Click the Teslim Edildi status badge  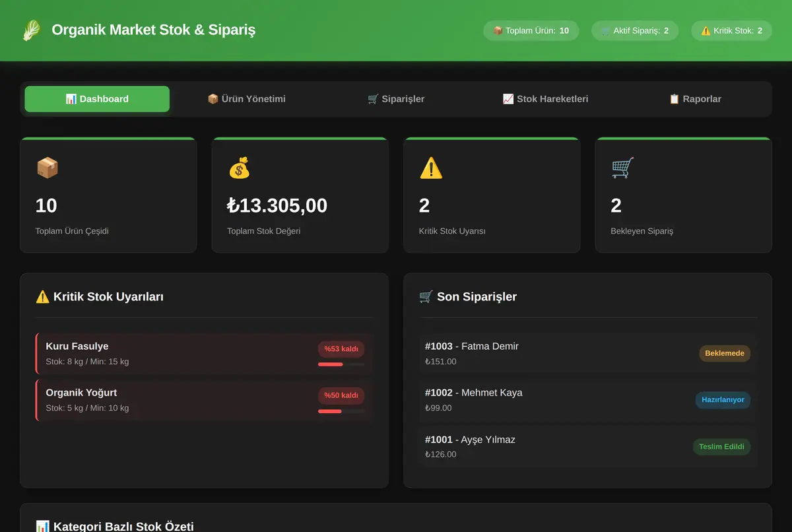click(x=721, y=447)
